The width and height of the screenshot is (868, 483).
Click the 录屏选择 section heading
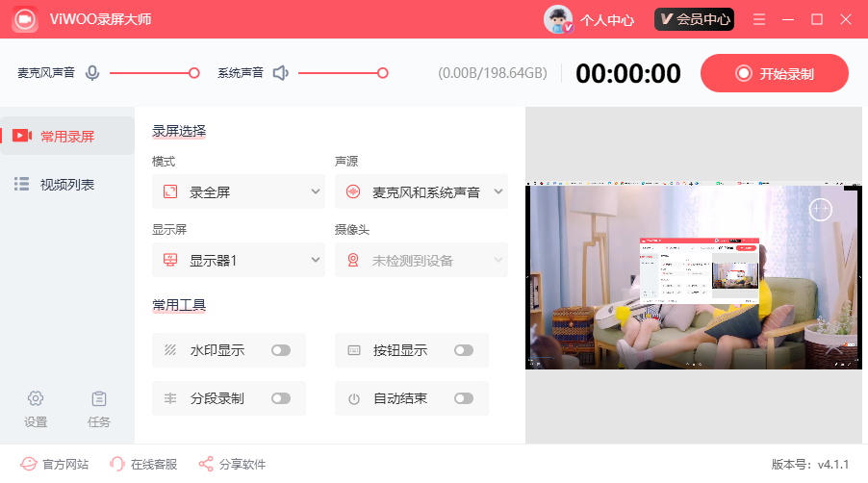click(x=179, y=131)
